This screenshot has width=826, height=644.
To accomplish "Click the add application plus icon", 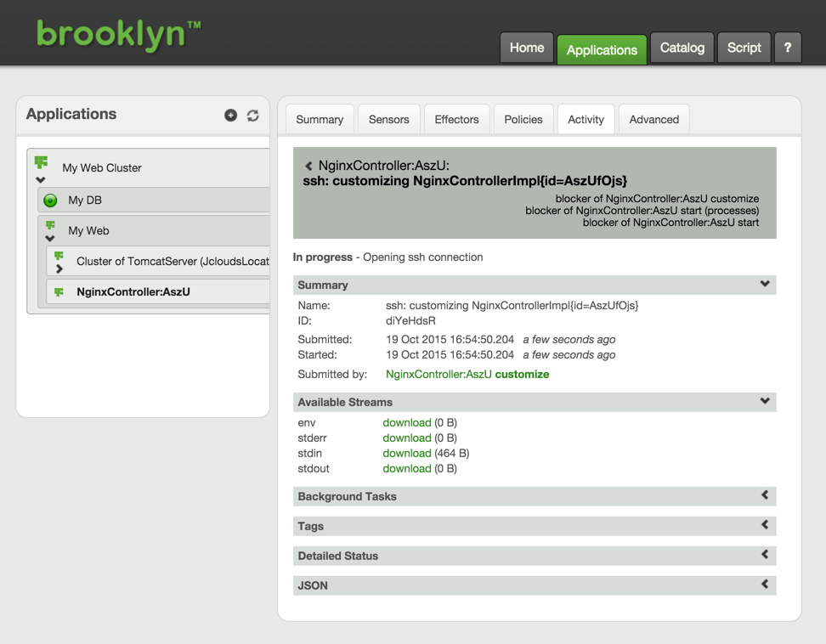I will pos(230,116).
